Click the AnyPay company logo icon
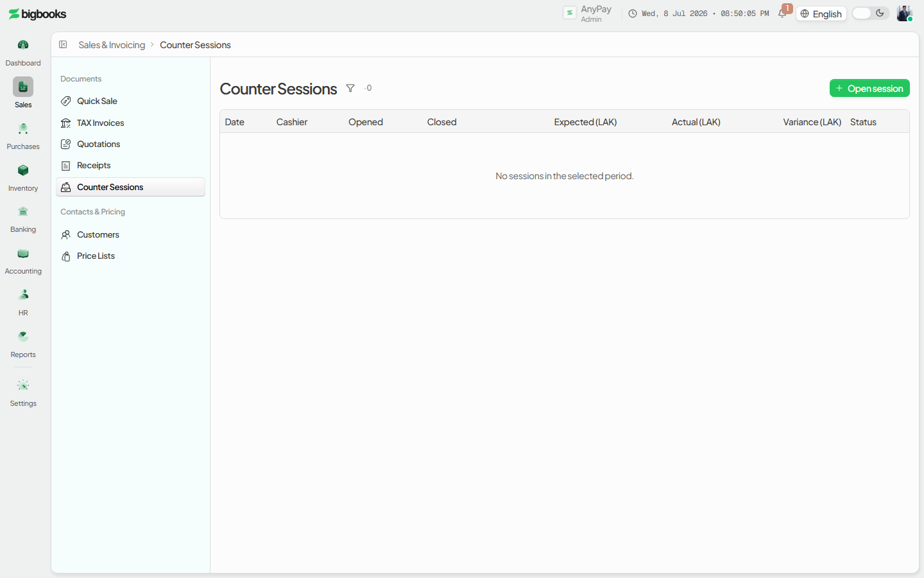The height and width of the screenshot is (578, 924). pos(570,13)
